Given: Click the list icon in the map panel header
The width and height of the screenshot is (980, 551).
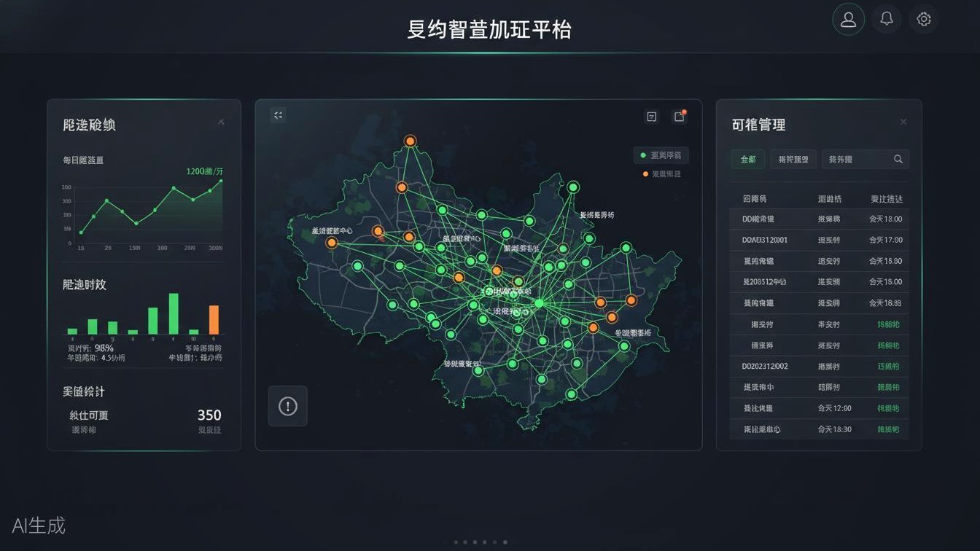Looking at the screenshot, I should (x=652, y=117).
